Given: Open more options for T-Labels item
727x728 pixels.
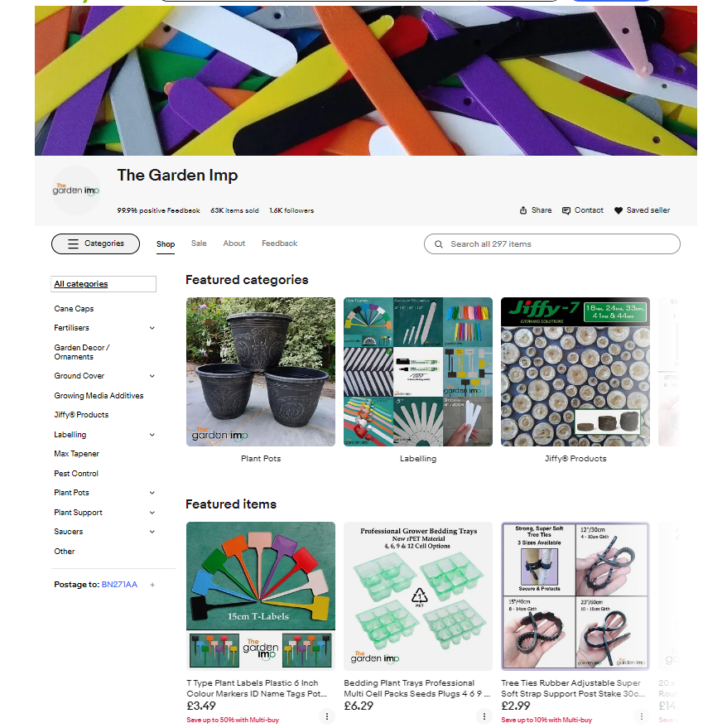Looking at the screenshot, I should [327, 716].
